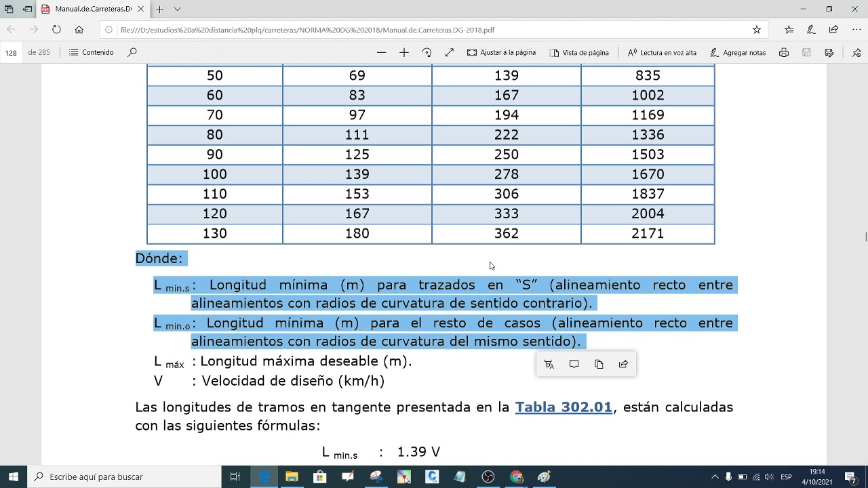Save the PDF with the floppy disk icon
The width and height of the screenshot is (868, 488).
(806, 52)
